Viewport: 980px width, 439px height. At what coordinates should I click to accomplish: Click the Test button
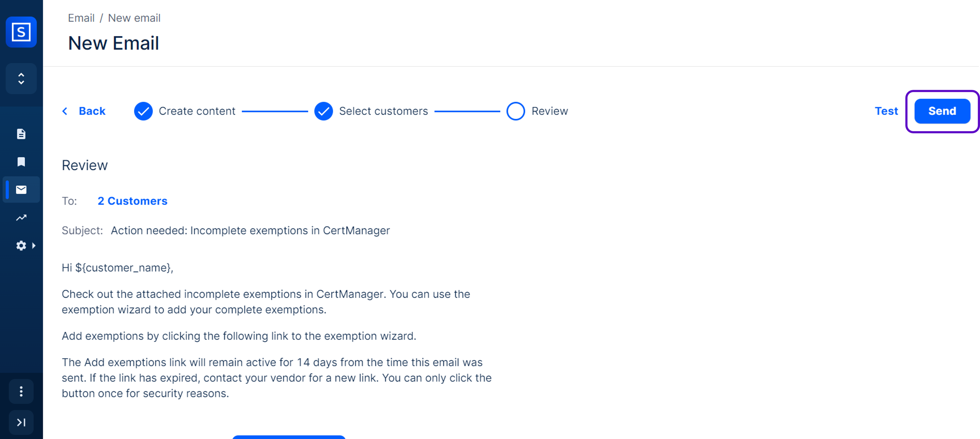pos(886,111)
